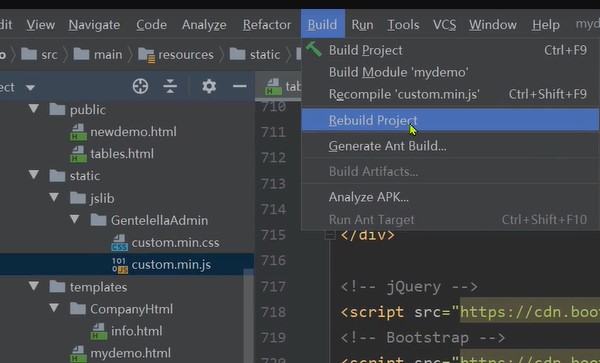Open the Run menu
600x363 pixels.
[x=362, y=24]
